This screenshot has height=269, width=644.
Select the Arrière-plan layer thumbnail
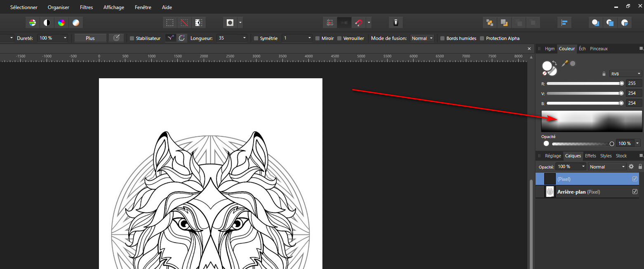[550, 192]
